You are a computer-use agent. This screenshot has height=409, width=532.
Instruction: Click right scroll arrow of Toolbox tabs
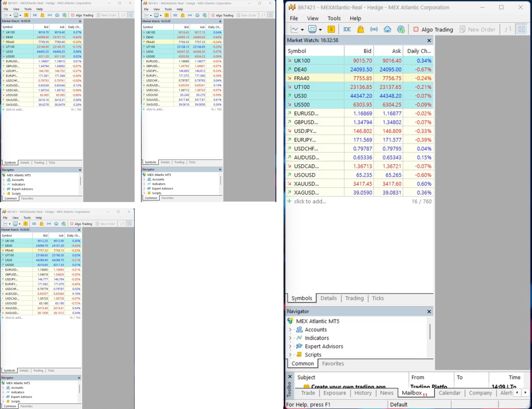525,392
